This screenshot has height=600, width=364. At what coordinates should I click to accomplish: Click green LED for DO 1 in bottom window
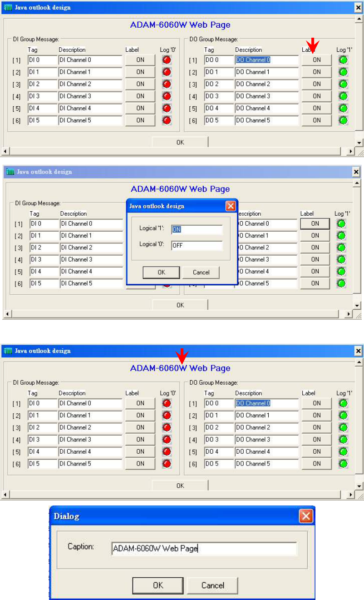(343, 415)
